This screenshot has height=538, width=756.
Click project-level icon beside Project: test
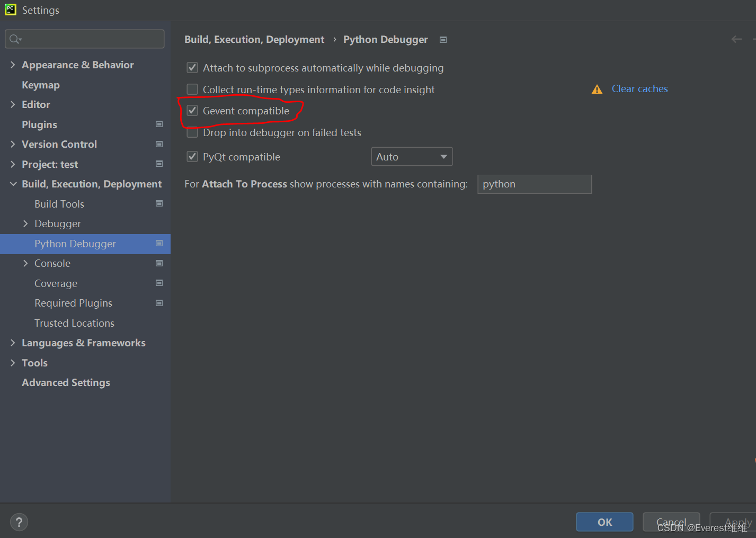[x=159, y=164]
